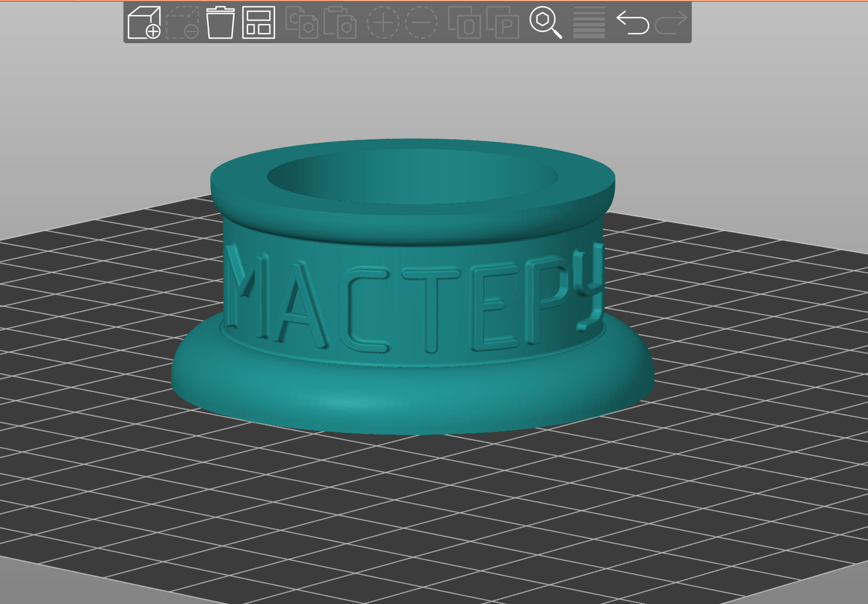868x604 pixels.
Task: Toggle variable layer height editing
Action: click(589, 22)
